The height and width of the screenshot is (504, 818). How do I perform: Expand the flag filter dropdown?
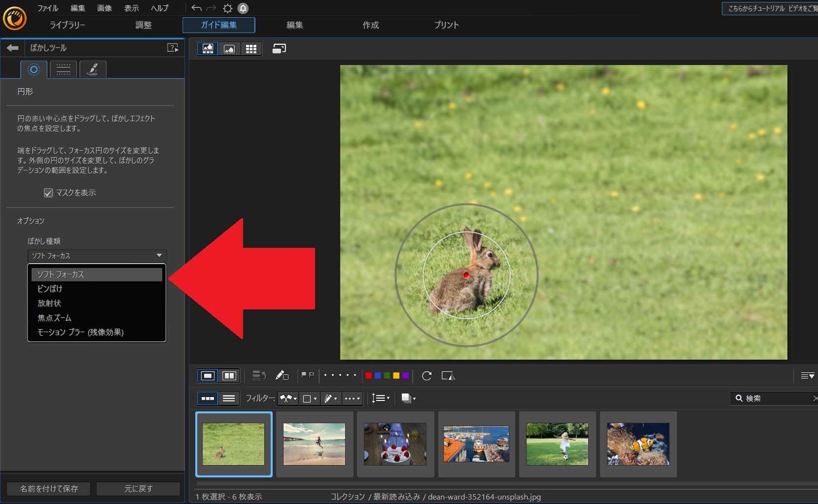pos(288,398)
